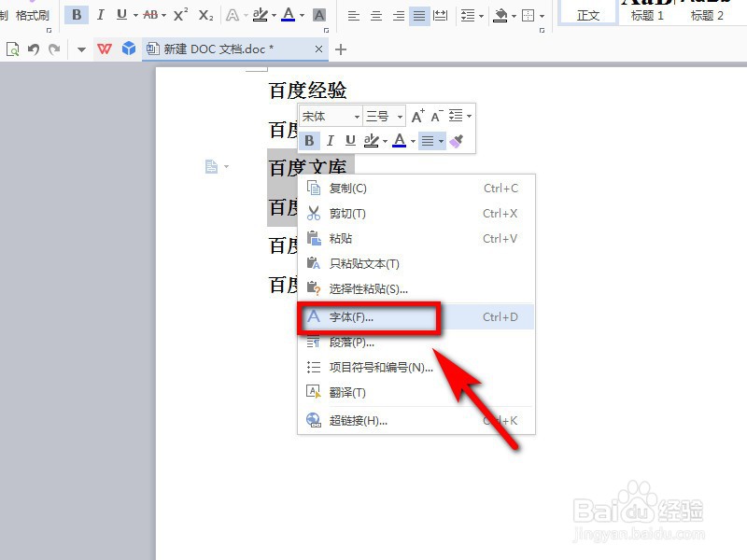The width and height of the screenshot is (747, 560).
Task: Redo the last action
Action: [x=54, y=49]
